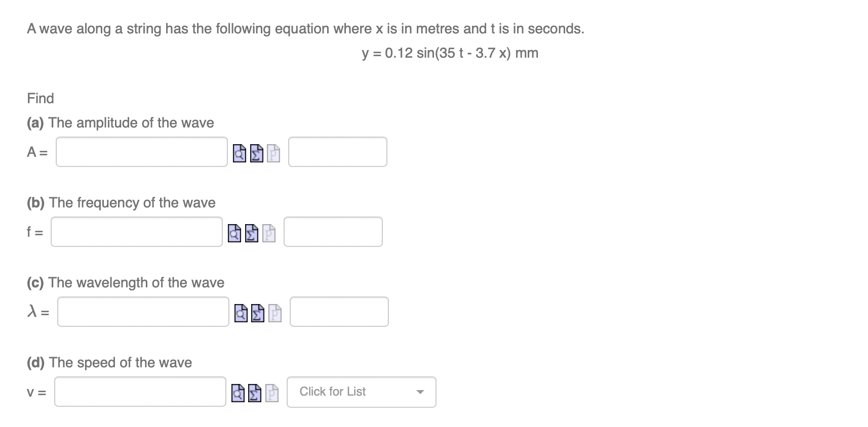Viewport: 868px width, 427px height.
Task: Open the magnifier preview icon for frequency answer
Action: (233, 232)
